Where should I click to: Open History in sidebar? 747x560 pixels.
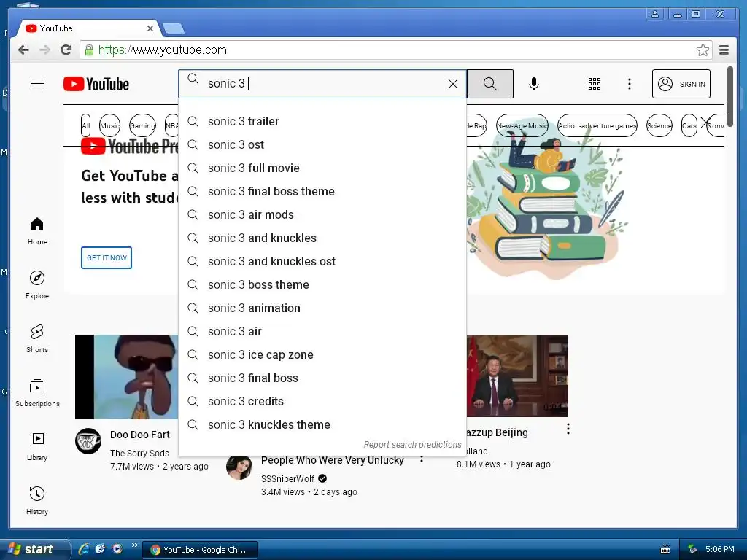click(37, 500)
